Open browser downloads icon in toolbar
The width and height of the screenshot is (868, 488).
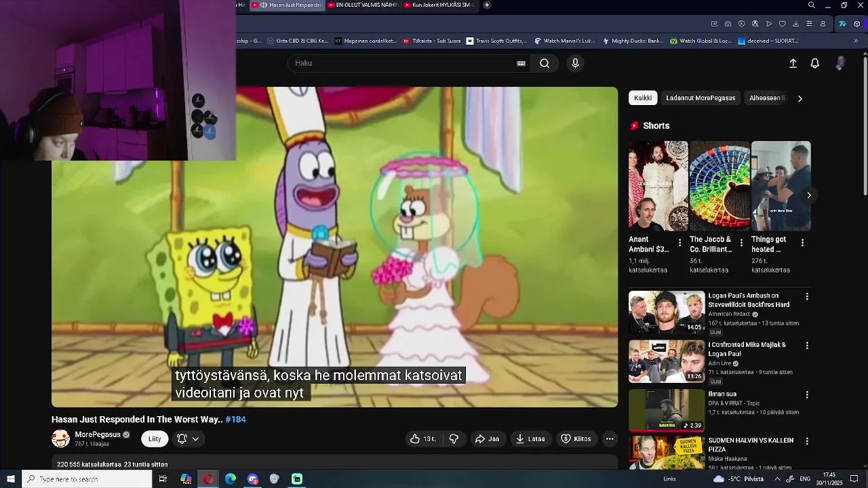[795, 24]
